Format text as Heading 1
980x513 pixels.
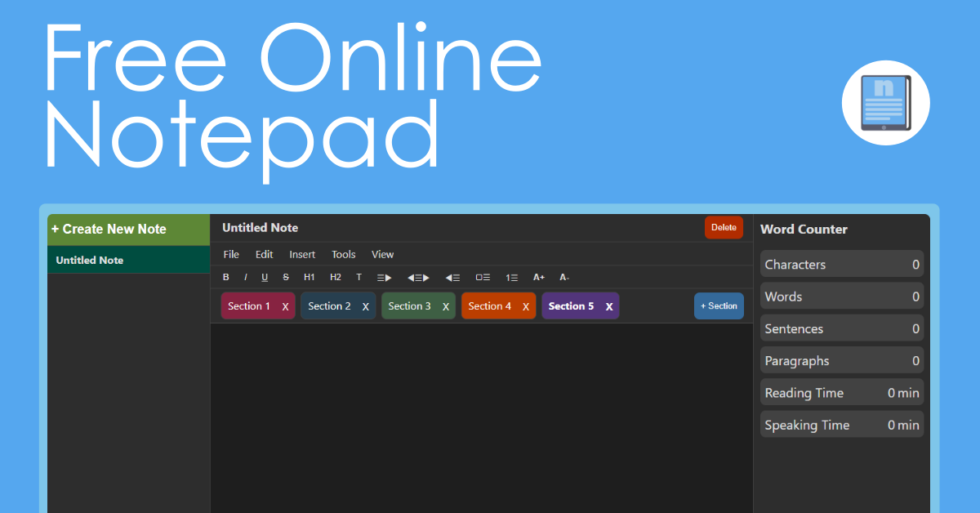(309, 277)
